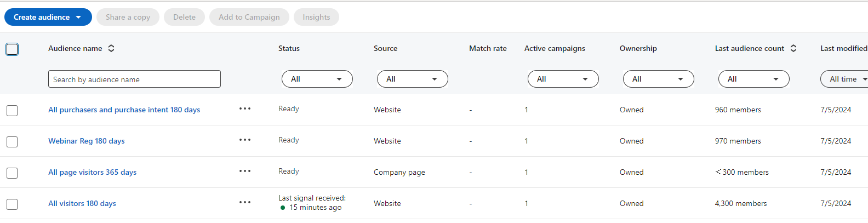868x223 pixels.
Task: Click the Delete button
Action: (184, 17)
